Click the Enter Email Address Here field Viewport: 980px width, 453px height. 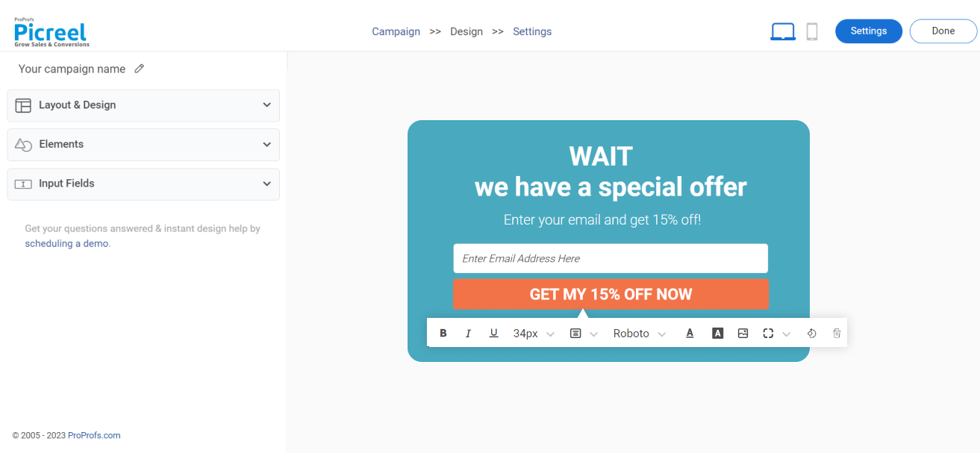click(610, 258)
